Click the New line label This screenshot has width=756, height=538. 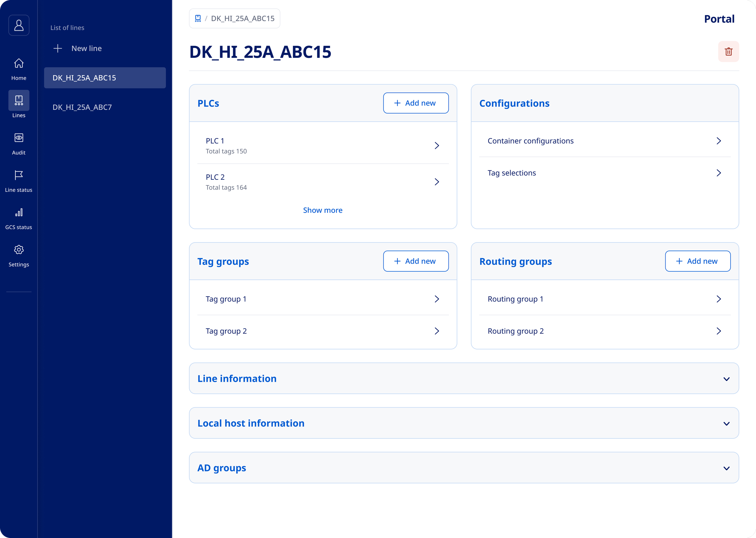(86, 48)
